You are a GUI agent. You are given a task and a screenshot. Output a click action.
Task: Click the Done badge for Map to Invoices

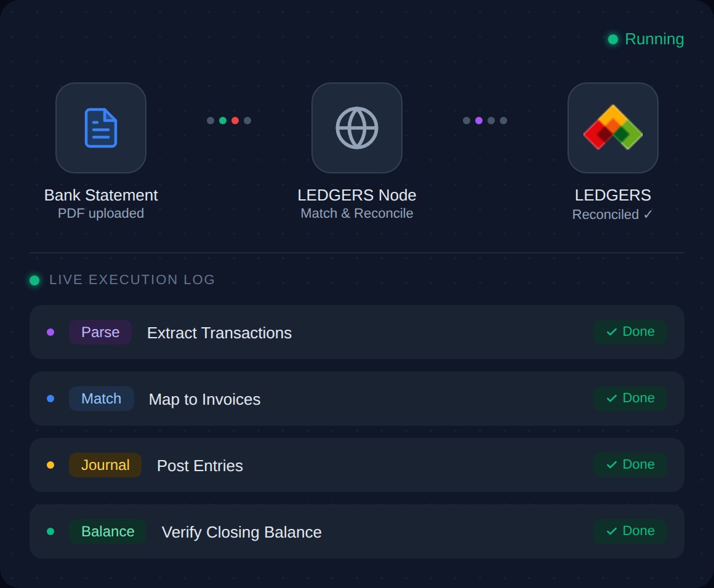coord(630,399)
